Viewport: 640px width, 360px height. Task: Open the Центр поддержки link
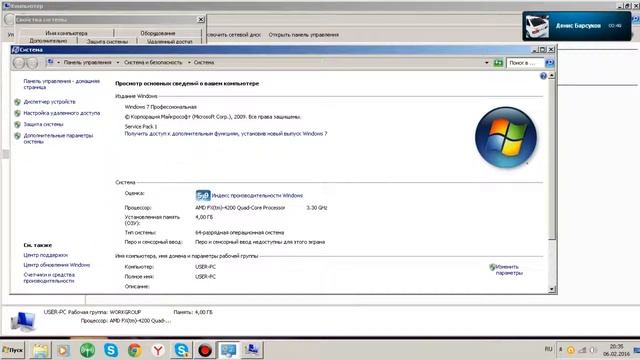click(x=45, y=255)
